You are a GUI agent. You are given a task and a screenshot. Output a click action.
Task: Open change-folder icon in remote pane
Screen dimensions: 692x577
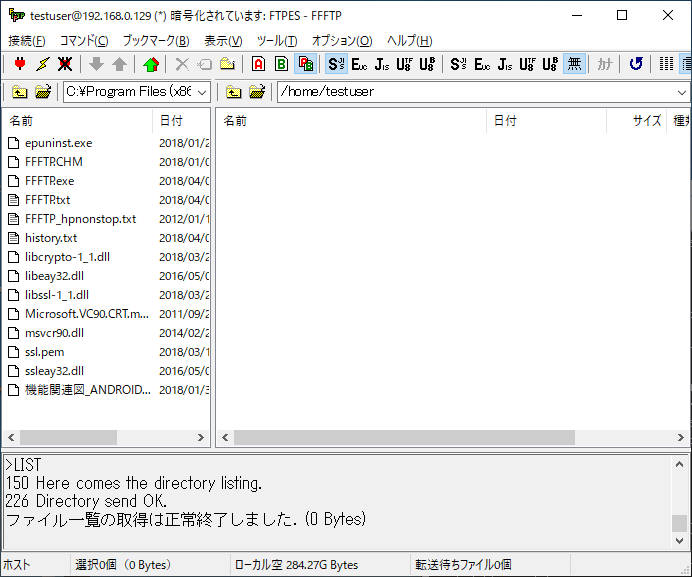tap(257, 92)
